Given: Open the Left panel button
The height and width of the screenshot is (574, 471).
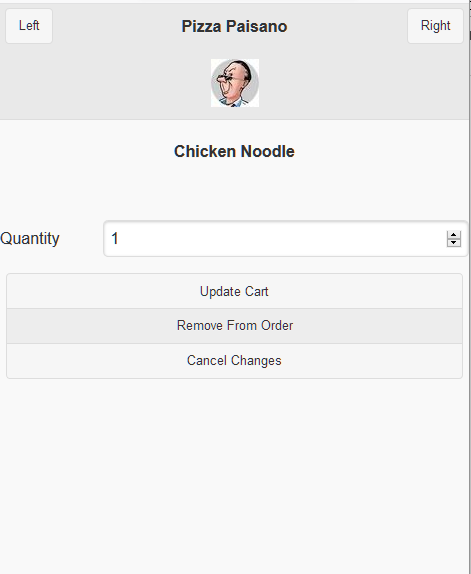Looking at the screenshot, I should pos(29,26).
